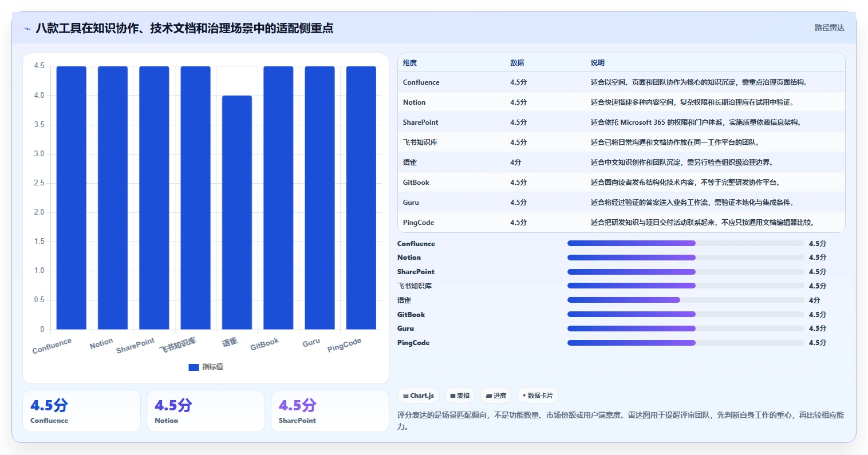The height and width of the screenshot is (455, 868).
Task: Click the PingCode description about 项目交付活动
Action: [704, 223]
